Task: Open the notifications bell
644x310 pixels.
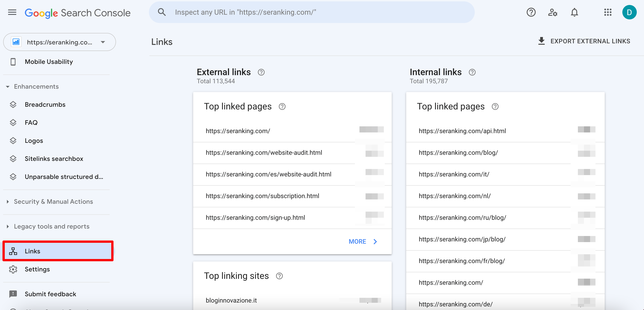Action: click(574, 12)
